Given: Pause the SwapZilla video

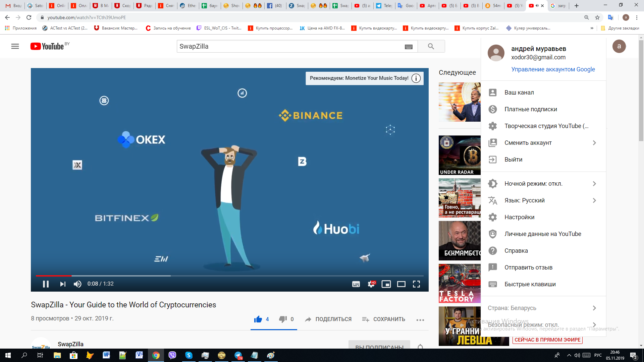Looking at the screenshot, I should pos(46,284).
